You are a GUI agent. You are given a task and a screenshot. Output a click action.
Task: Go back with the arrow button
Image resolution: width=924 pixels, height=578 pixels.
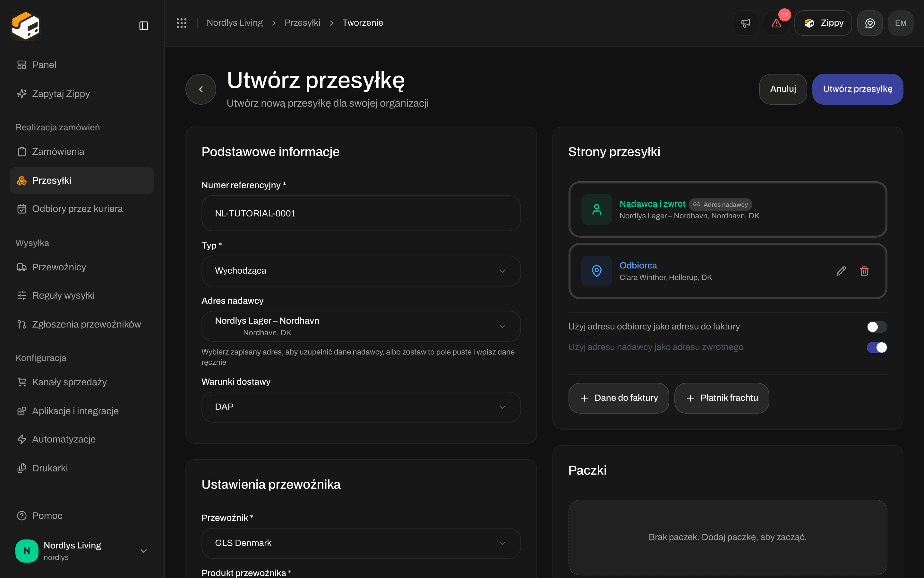tap(201, 89)
